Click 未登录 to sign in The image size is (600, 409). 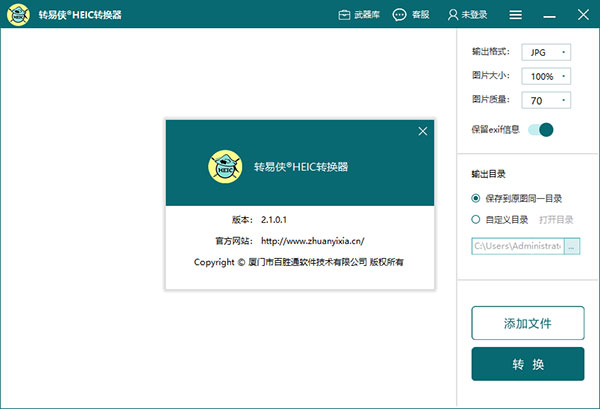tap(468, 15)
